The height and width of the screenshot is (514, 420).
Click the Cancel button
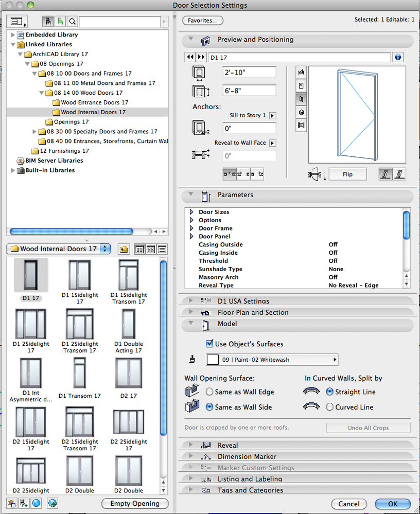point(349,504)
